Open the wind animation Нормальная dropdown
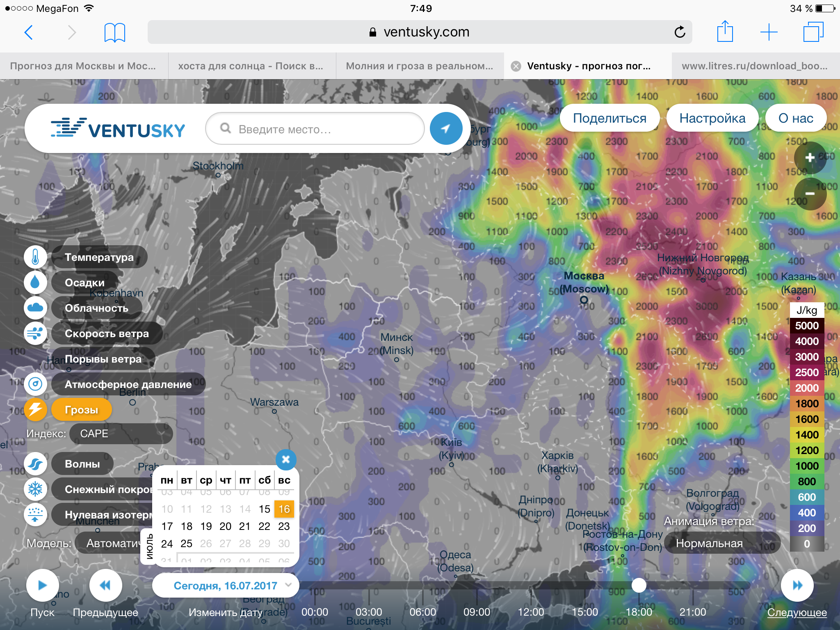Screen dimensions: 840x630 tap(721, 543)
